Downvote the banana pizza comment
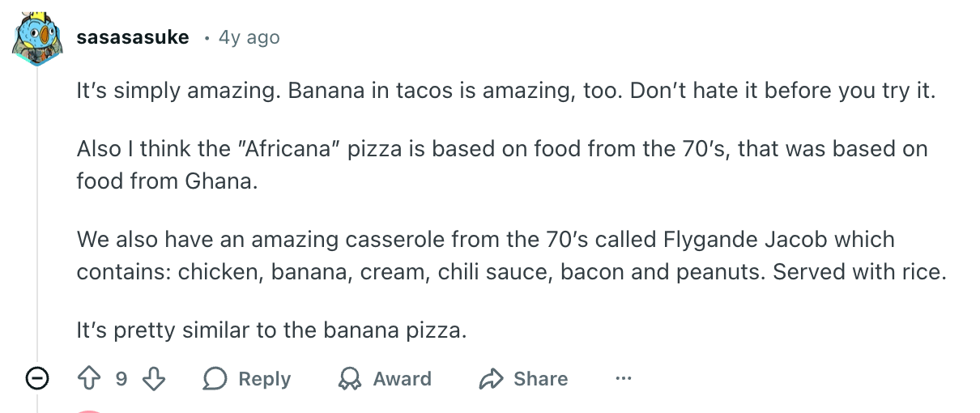Screen dimensions: 980x413 (x=154, y=379)
